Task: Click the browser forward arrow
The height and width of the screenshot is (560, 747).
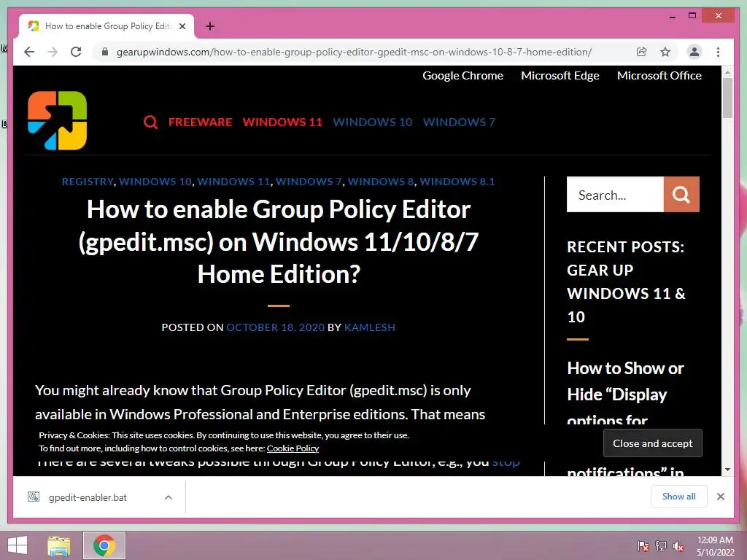Action: 53,52
